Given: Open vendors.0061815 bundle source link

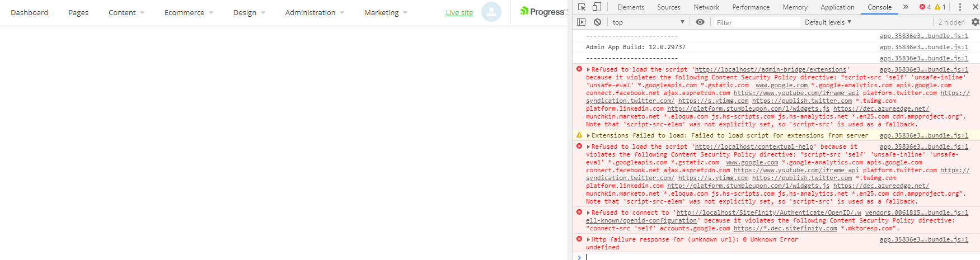Looking at the screenshot, I should click(x=917, y=213).
